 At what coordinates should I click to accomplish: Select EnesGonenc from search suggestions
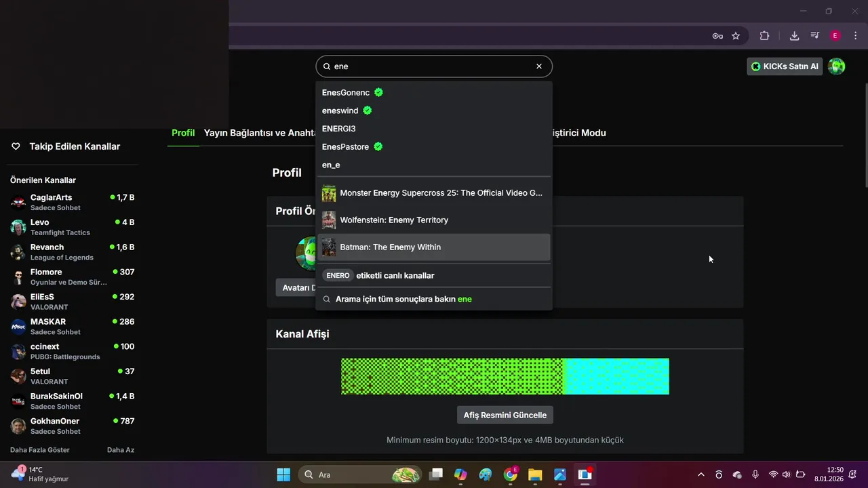pyautogui.click(x=434, y=92)
